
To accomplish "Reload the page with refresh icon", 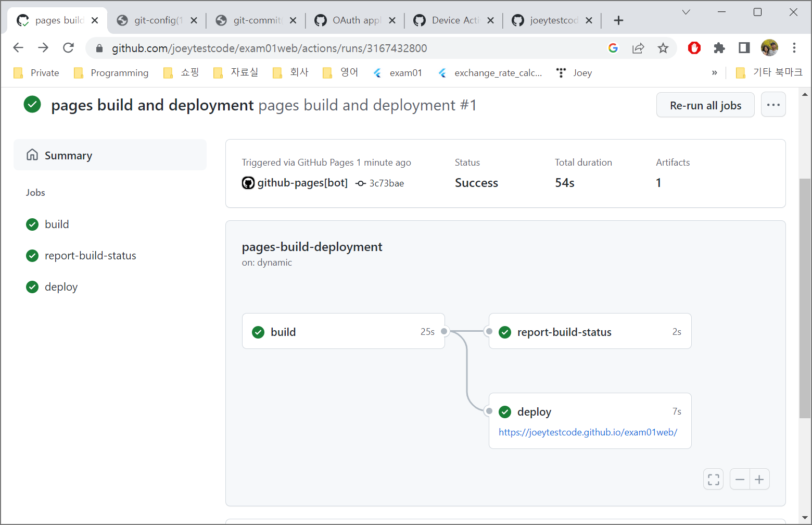I will click(68, 48).
